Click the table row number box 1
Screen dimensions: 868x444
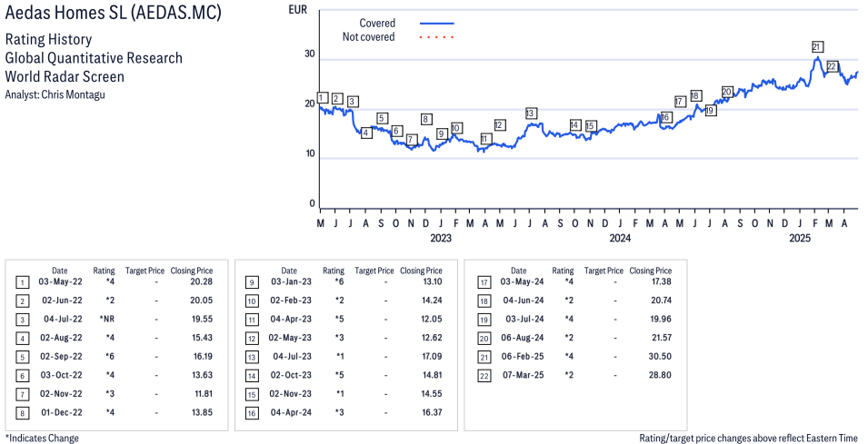pyautogui.click(x=22, y=282)
